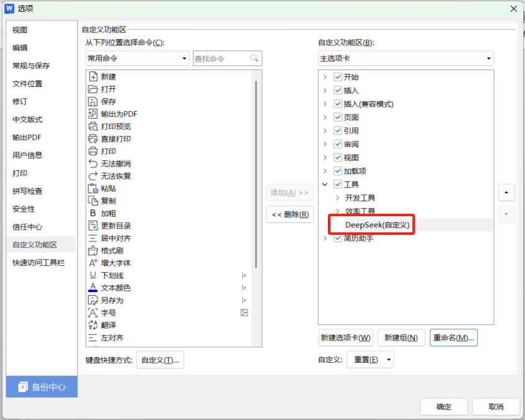Screen dimensions: 525x420
Task: Click the 打印 printer icon
Action: (93, 151)
